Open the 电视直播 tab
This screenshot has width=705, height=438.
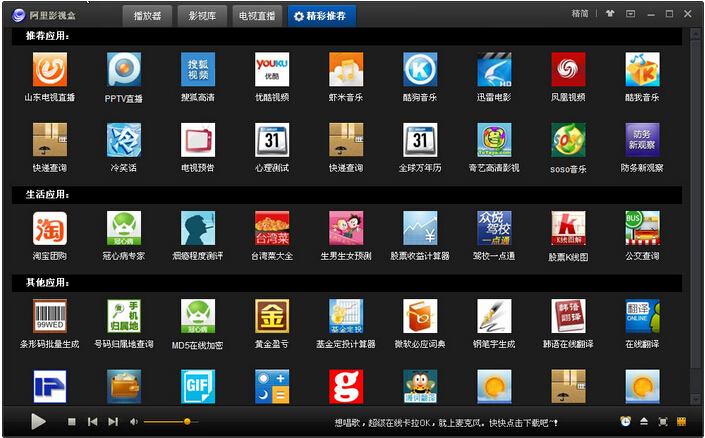click(x=257, y=16)
